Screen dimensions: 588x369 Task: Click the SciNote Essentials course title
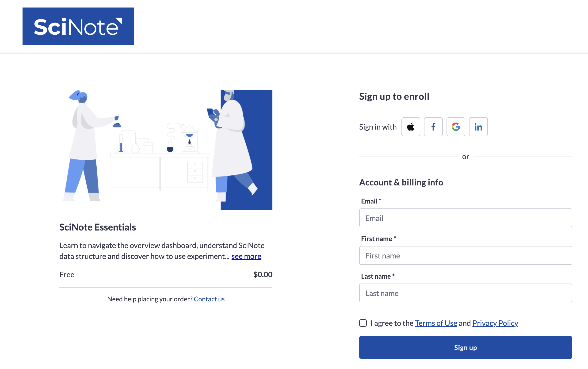tap(98, 227)
